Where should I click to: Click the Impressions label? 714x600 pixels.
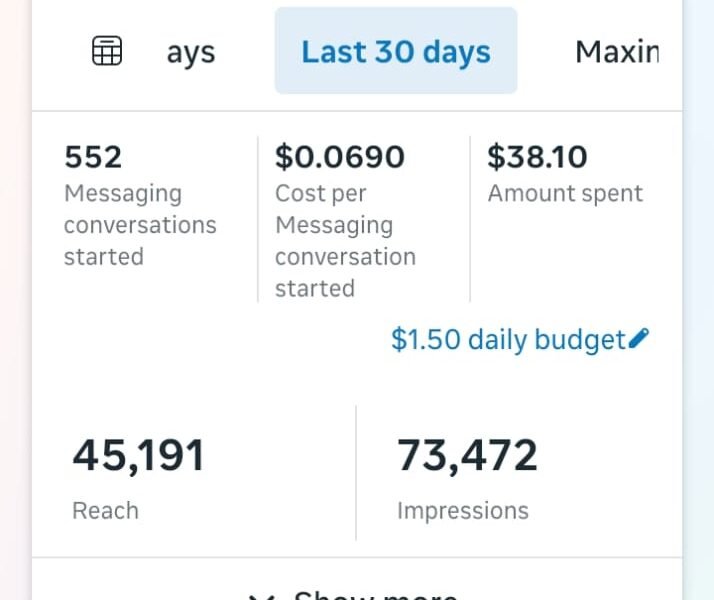point(462,511)
